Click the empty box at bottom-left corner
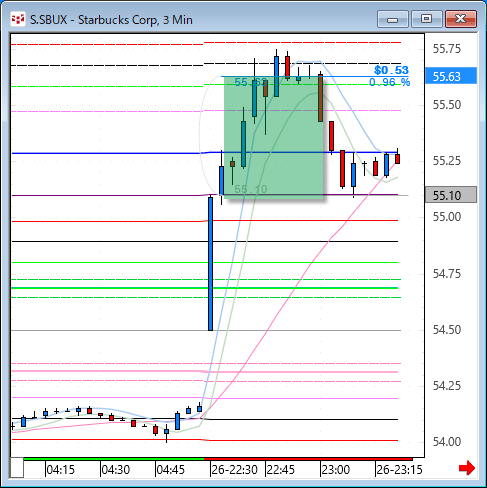Image resolution: width=487 pixels, height=488 pixels. point(17,468)
